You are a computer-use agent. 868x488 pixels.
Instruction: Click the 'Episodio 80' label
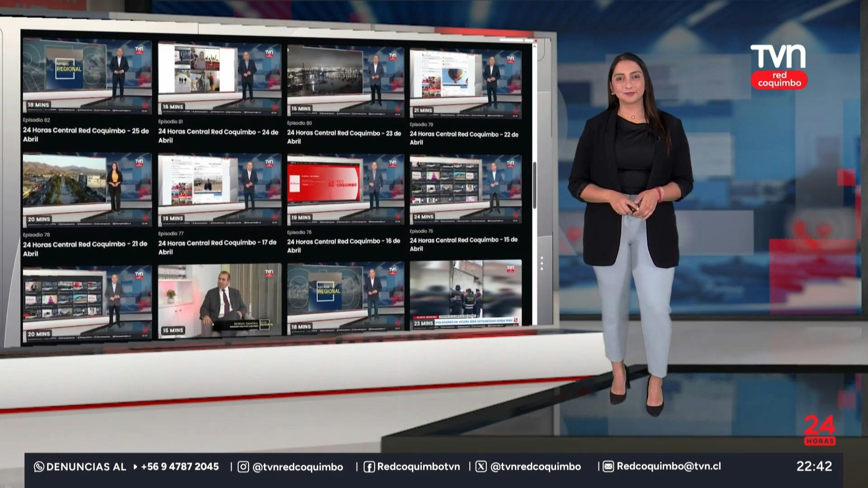tap(299, 123)
